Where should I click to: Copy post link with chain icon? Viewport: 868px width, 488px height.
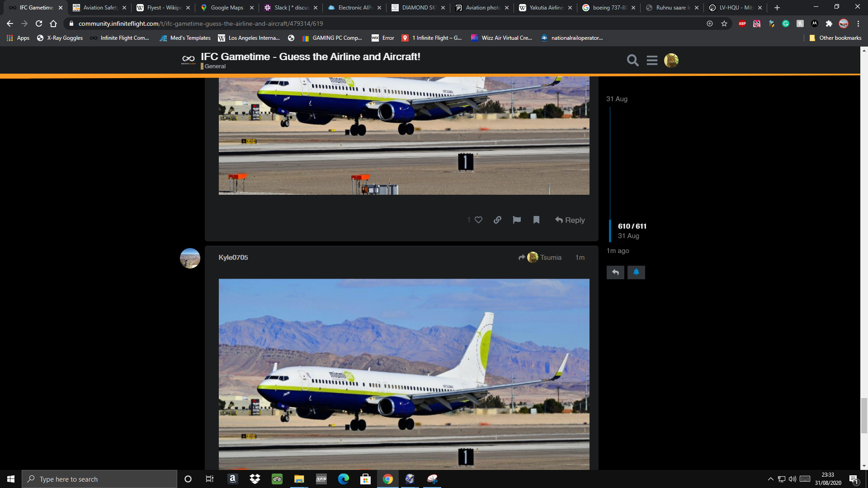point(497,220)
